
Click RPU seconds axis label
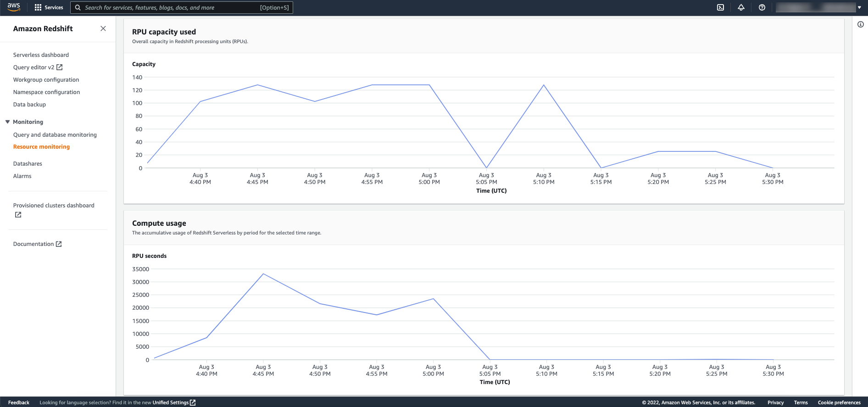click(x=149, y=256)
